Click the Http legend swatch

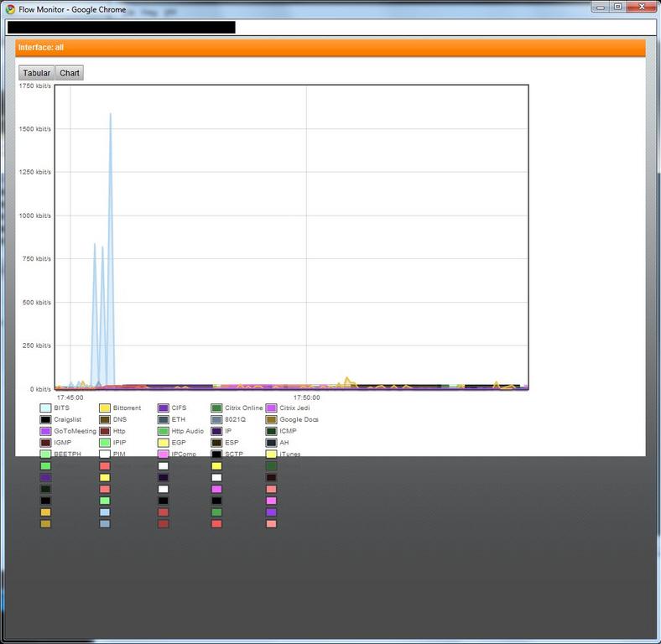[x=105, y=431]
